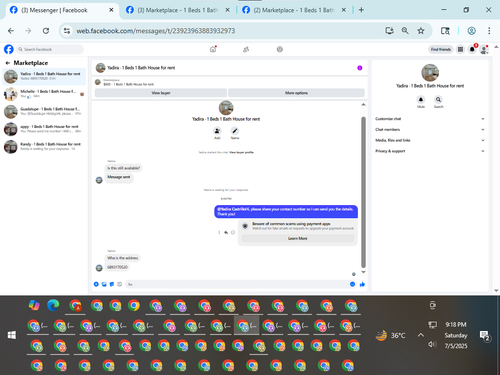Click site information icon in address bar
This screenshot has height=375, width=500.
pyautogui.click(x=67, y=31)
